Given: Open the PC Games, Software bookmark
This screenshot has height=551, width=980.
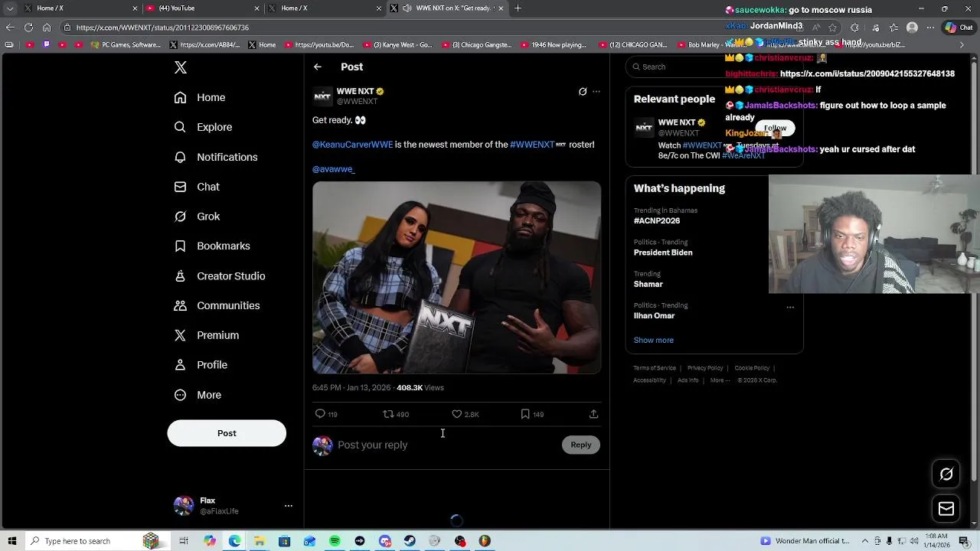Looking at the screenshot, I should pos(126,45).
